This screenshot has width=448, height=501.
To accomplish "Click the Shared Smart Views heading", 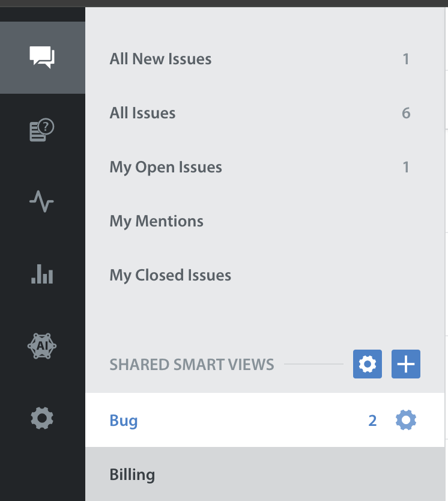I will 192,365.
